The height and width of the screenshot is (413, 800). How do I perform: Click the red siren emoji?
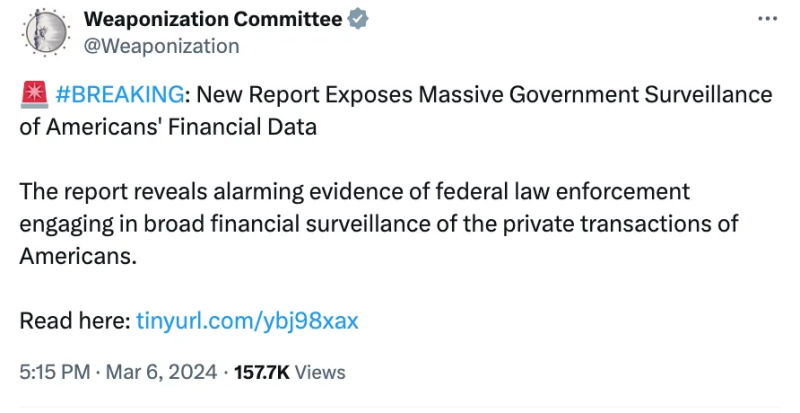pyautogui.click(x=35, y=95)
